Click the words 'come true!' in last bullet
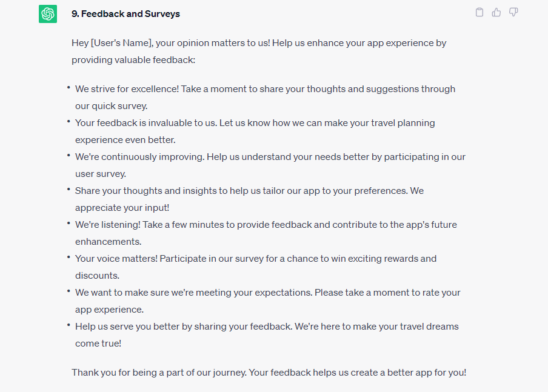 pos(98,344)
